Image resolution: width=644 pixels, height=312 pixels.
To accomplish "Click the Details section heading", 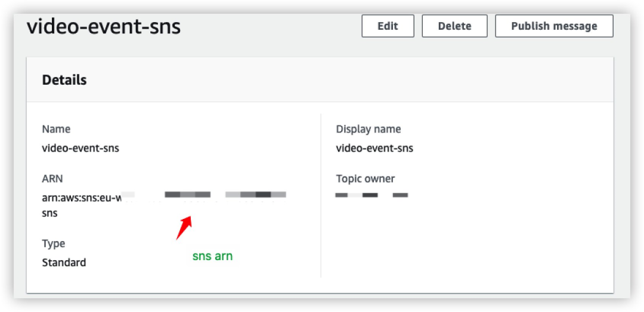I will [64, 80].
